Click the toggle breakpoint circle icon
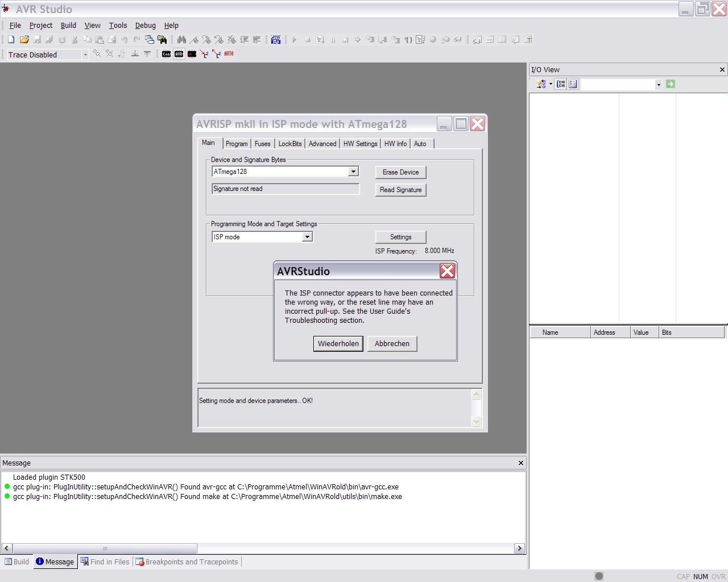Viewport: 728px width, 582px height. pyautogui.click(x=433, y=39)
